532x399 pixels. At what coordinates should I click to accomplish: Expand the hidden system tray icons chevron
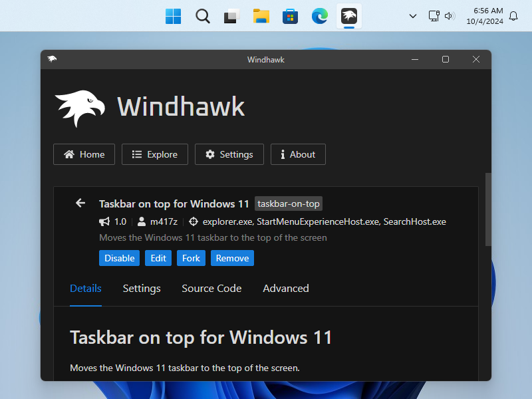click(x=412, y=16)
